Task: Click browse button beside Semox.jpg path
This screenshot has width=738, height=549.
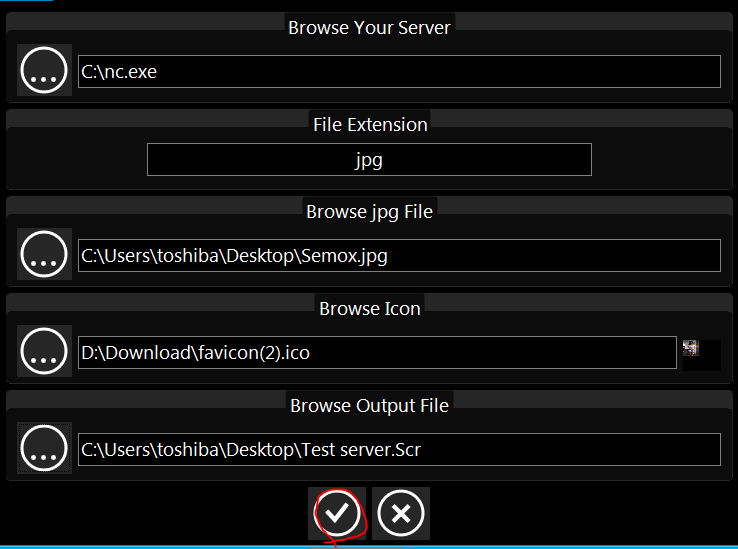Action: tap(44, 254)
